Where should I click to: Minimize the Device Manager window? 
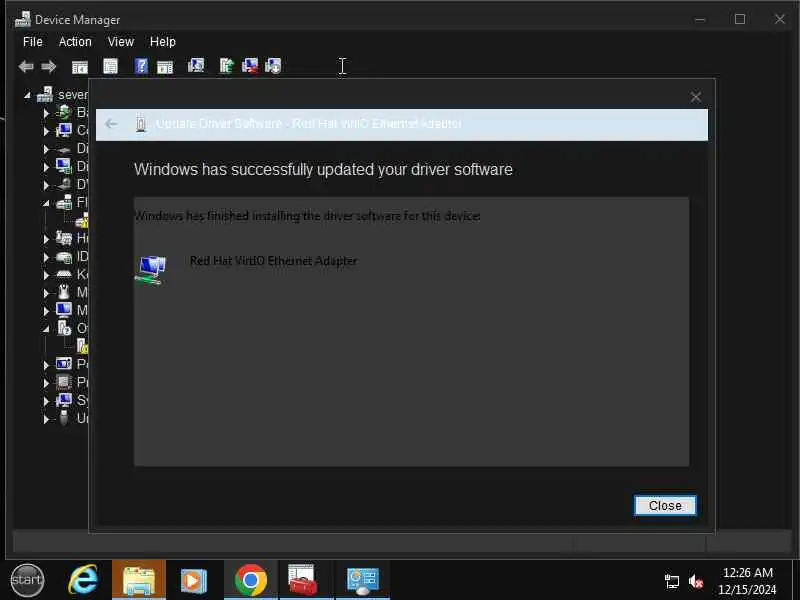tap(700, 19)
